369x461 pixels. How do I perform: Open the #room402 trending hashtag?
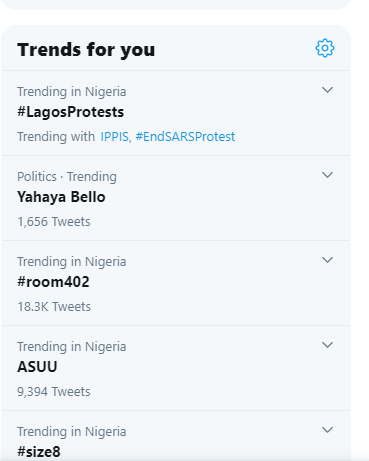tap(53, 282)
